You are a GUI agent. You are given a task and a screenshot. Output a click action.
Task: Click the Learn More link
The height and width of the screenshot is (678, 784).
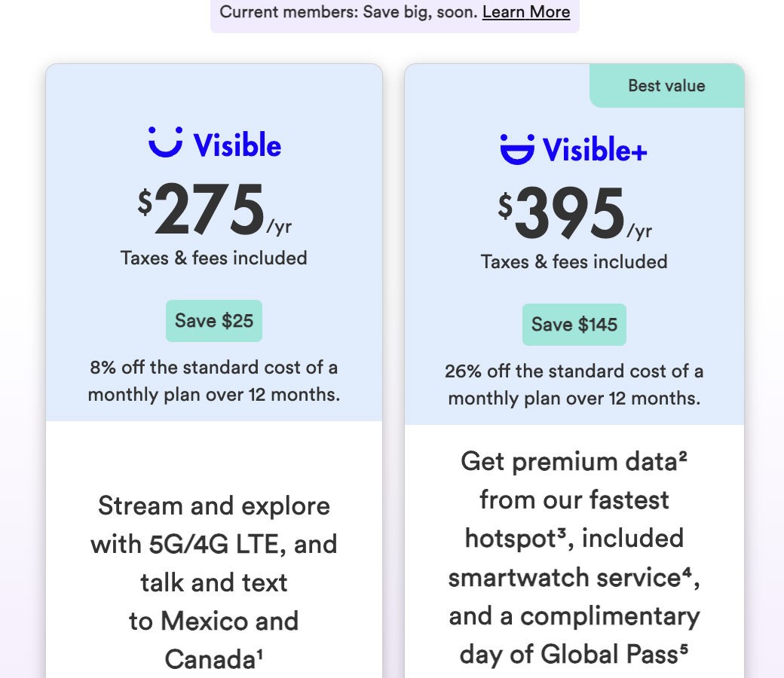tap(526, 13)
